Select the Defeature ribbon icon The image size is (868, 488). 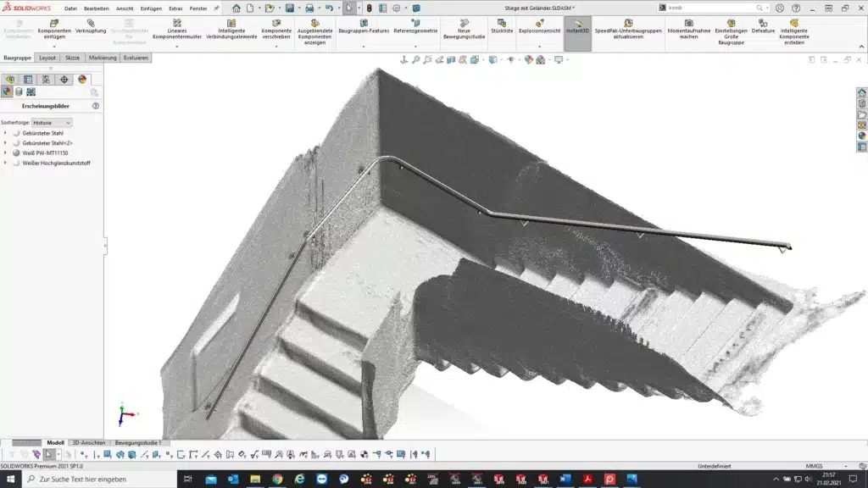coord(762,24)
